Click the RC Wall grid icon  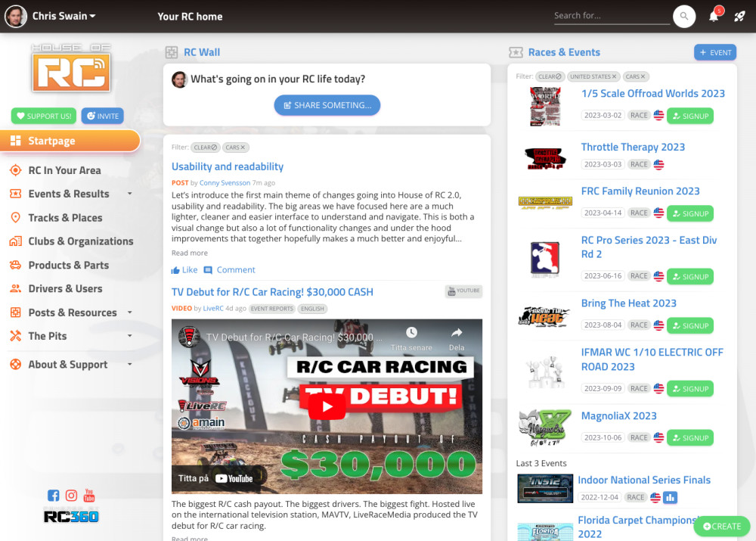coord(172,52)
